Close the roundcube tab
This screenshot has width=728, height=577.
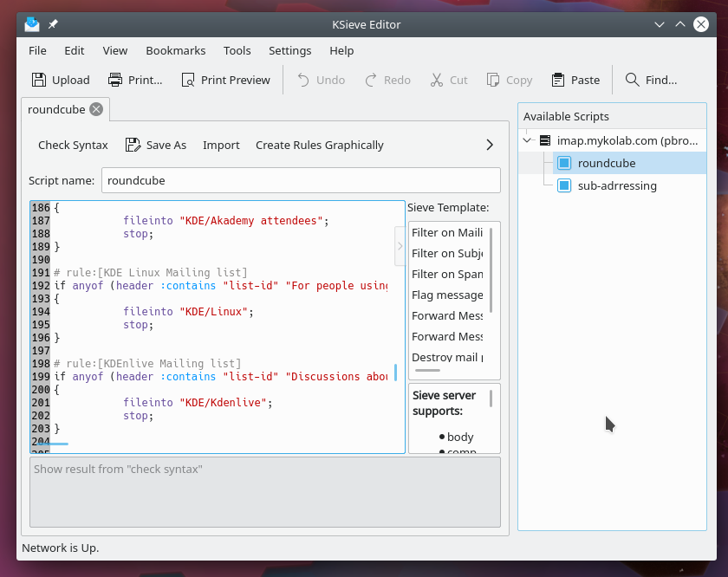(96, 109)
